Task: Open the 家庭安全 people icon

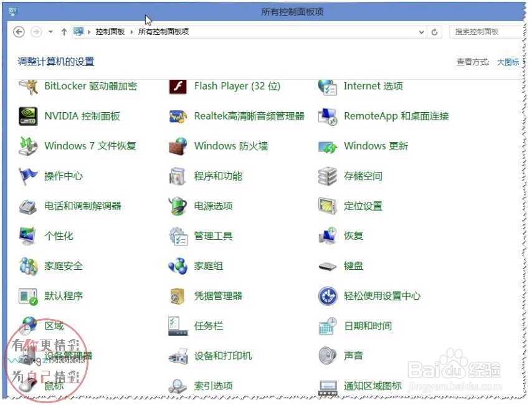Action: [x=28, y=266]
